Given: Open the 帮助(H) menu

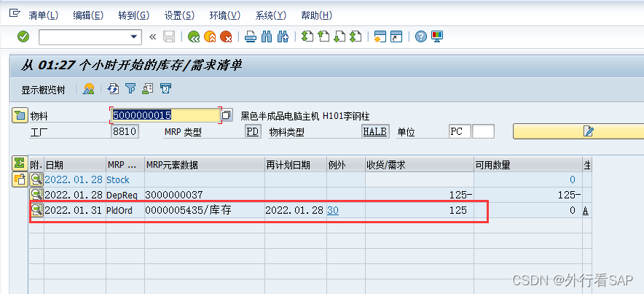Looking at the screenshot, I should tap(316, 15).
